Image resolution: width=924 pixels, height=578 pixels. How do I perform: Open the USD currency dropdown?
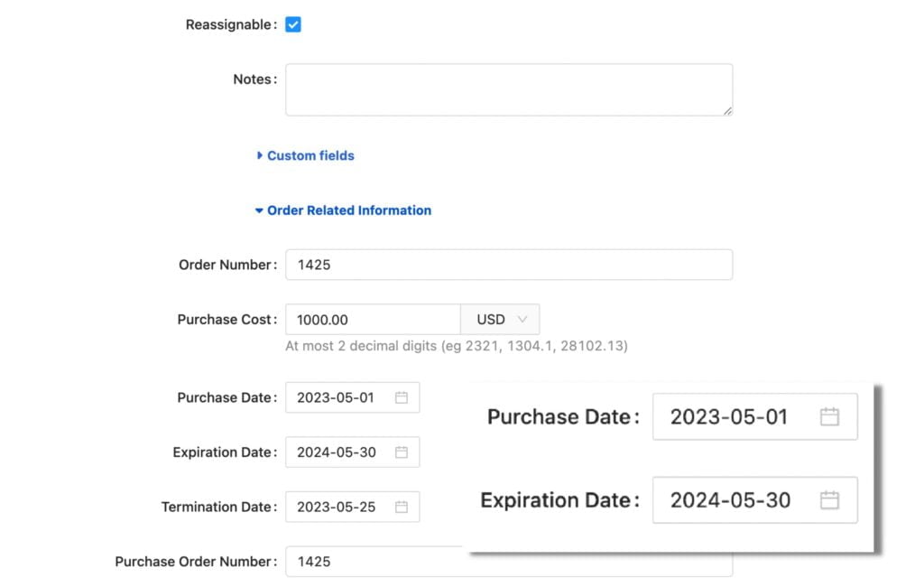500,319
